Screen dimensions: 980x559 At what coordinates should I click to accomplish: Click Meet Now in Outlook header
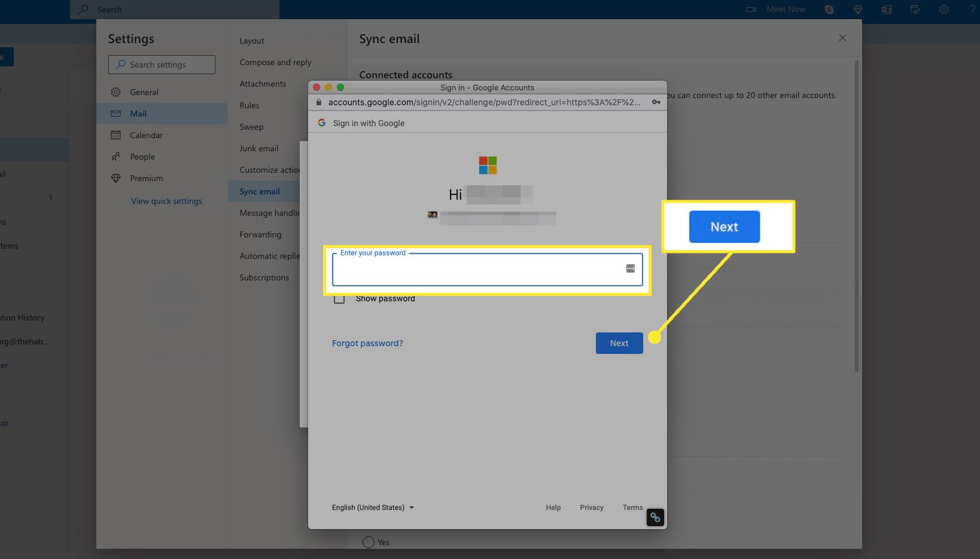point(786,10)
